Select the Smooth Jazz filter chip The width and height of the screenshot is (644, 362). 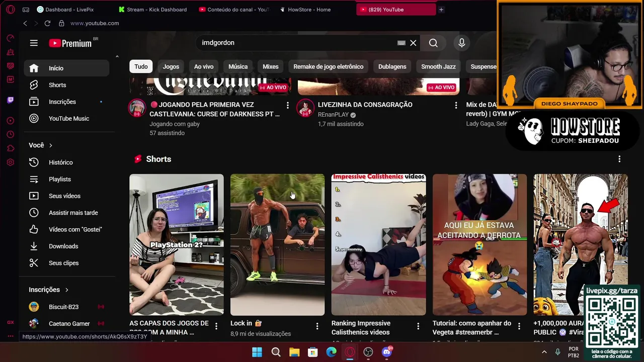(438, 66)
